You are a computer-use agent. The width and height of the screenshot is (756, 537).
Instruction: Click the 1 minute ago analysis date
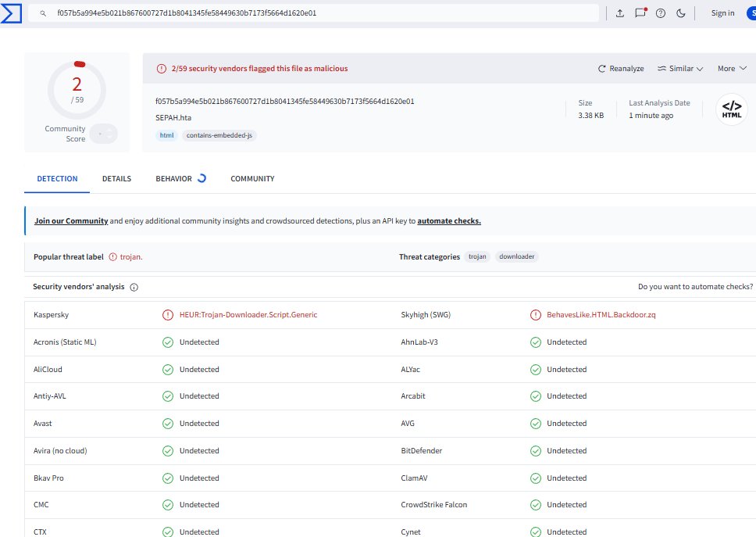tap(651, 116)
